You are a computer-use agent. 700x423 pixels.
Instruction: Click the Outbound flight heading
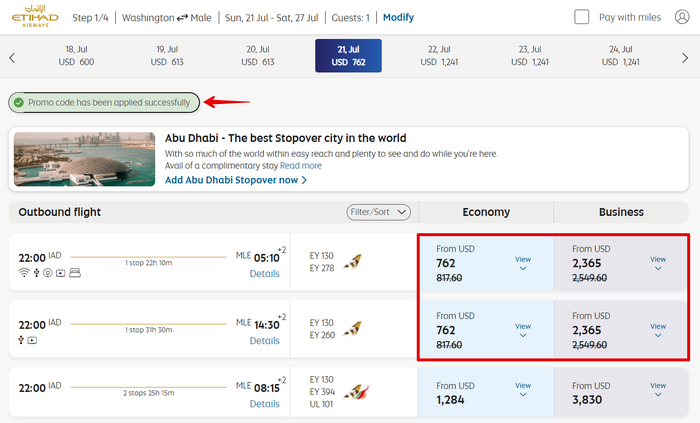(60, 212)
